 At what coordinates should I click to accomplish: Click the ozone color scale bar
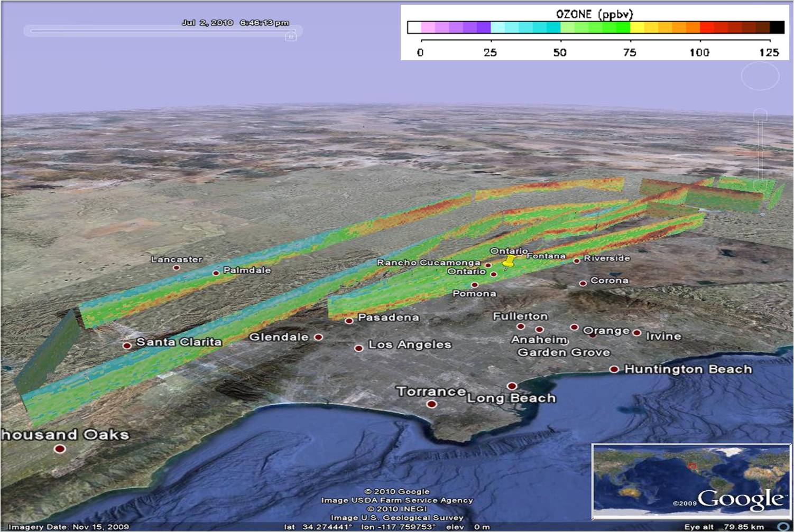pos(596,27)
